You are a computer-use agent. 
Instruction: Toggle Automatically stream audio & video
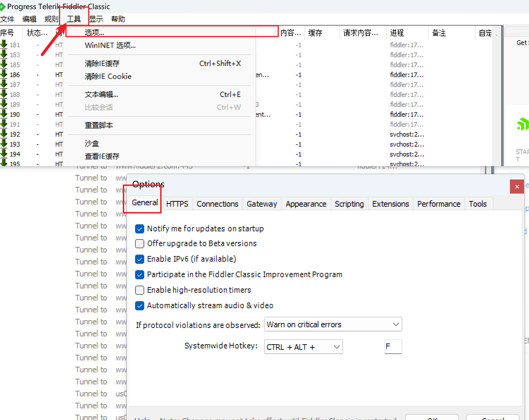pos(140,306)
